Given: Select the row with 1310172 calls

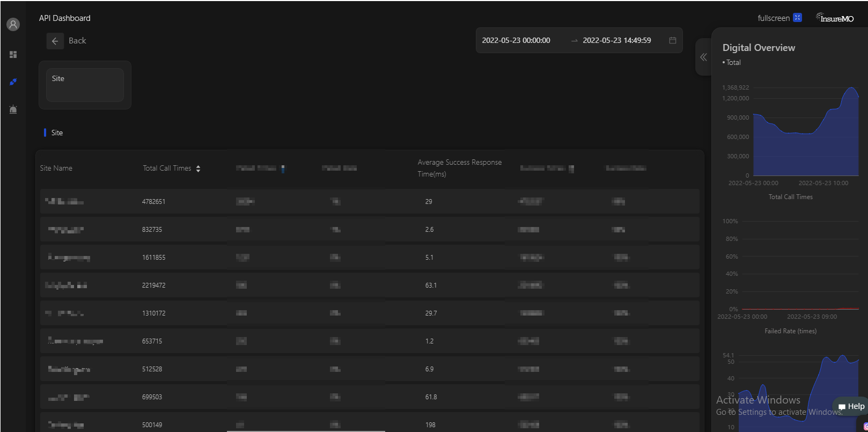Looking at the screenshot, I should pos(370,313).
